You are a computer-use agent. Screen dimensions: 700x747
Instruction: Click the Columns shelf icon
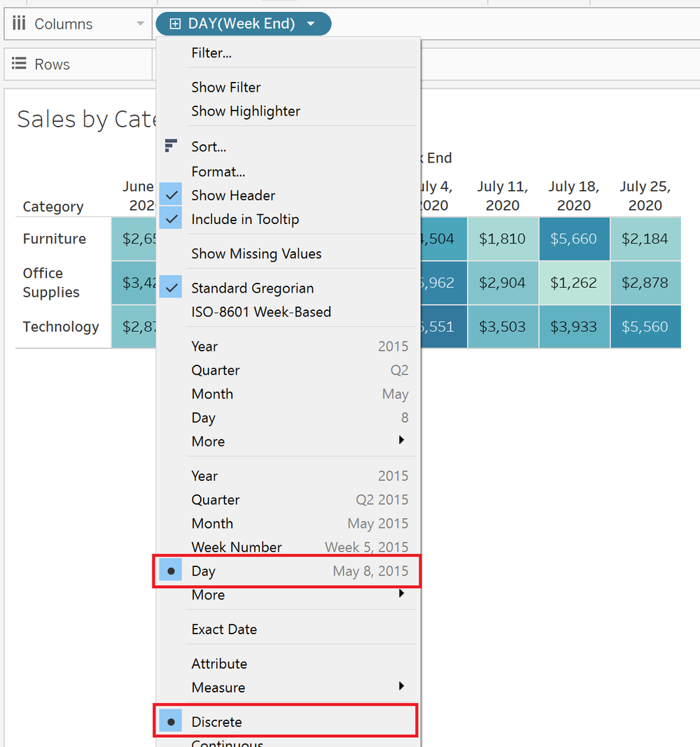pos(19,23)
